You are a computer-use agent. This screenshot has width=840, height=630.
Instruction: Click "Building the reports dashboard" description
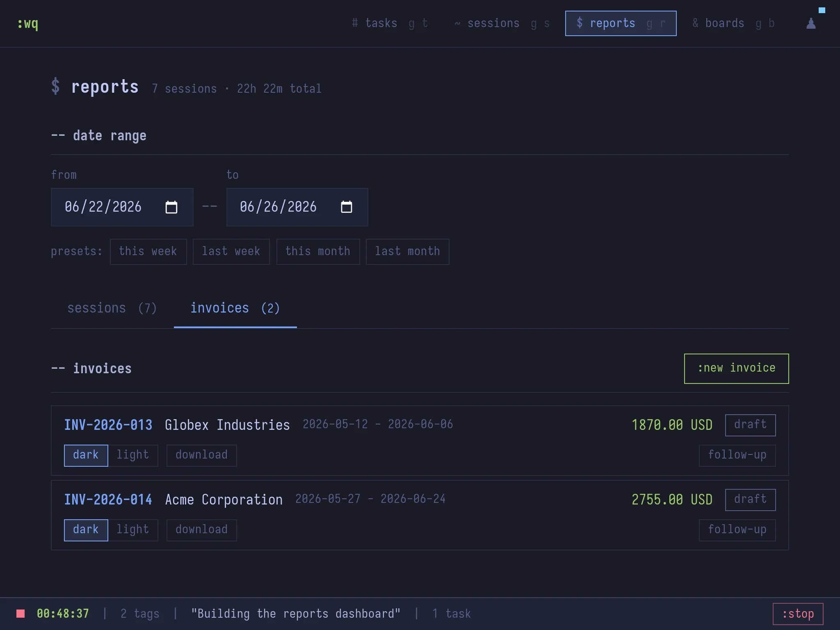(x=296, y=614)
